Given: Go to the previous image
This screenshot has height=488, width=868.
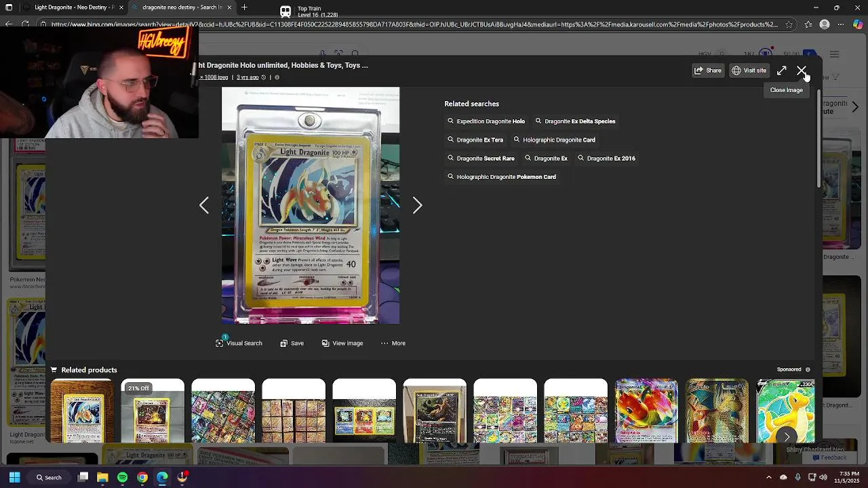Looking at the screenshot, I should pos(204,205).
